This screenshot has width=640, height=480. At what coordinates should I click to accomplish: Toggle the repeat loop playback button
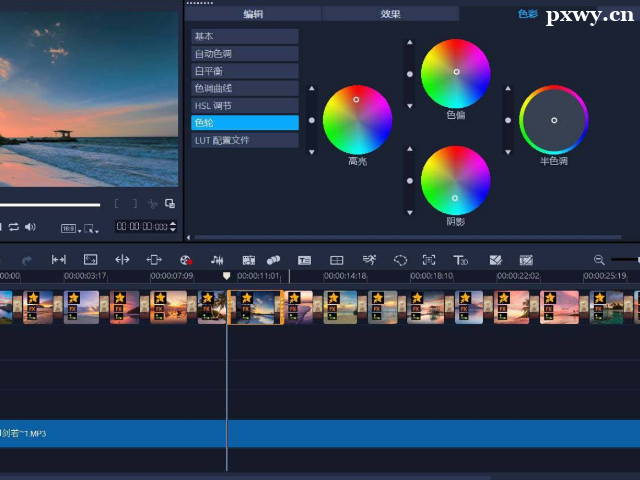(14, 227)
